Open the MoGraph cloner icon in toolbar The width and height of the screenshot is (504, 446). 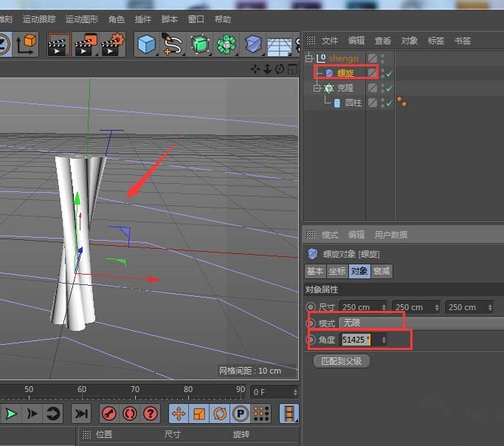coord(227,45)
